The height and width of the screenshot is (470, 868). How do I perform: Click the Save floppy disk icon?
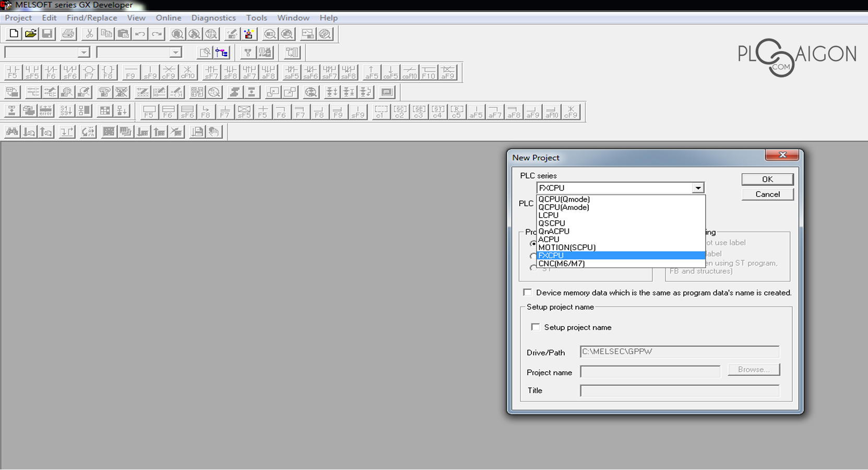point(47,34)
